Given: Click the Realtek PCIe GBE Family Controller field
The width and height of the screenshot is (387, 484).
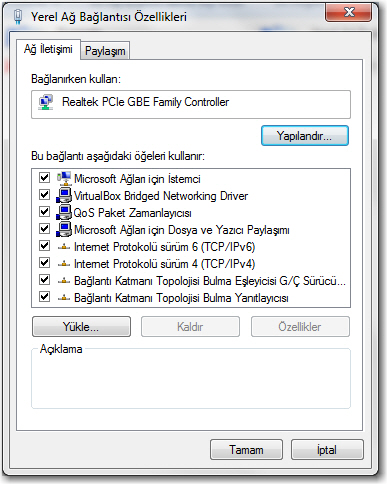Looking at the screenshot, I should click(191, 104).
